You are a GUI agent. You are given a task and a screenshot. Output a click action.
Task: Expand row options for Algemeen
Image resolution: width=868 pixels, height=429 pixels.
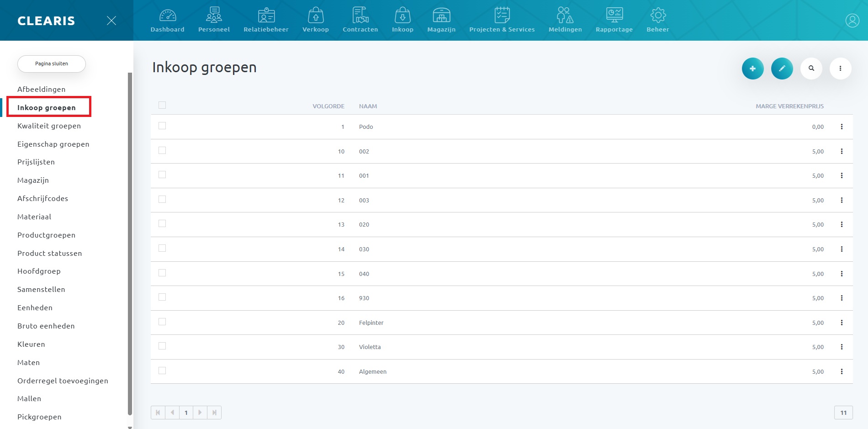(x=842, y=371)
